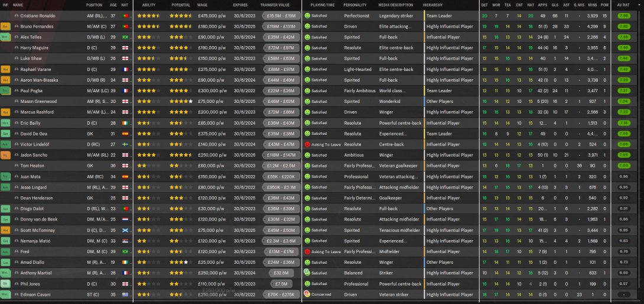This screenshot has width=644, height=304.
Task: Sort the squad by the NAME column header
Action: click(x=18, y=5)
